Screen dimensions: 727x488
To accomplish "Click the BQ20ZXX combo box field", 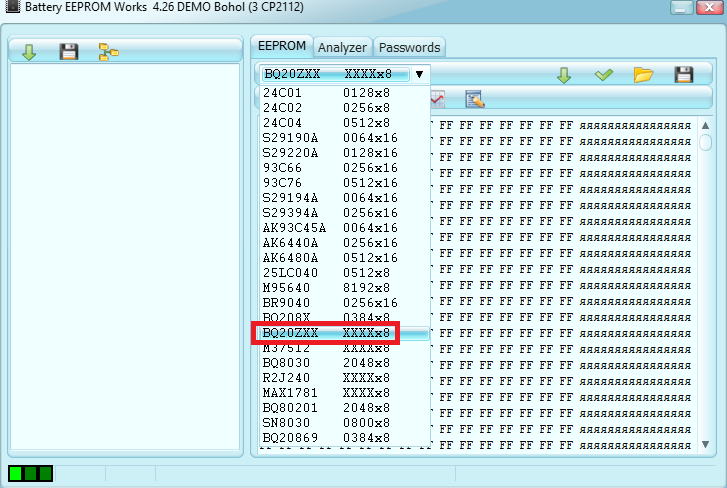I will (x=335, y=74).
